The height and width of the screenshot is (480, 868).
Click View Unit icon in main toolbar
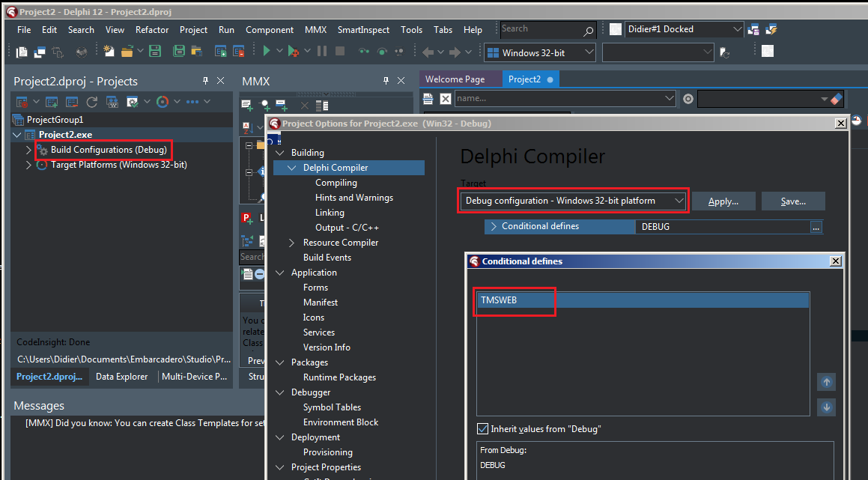(22, 52)
